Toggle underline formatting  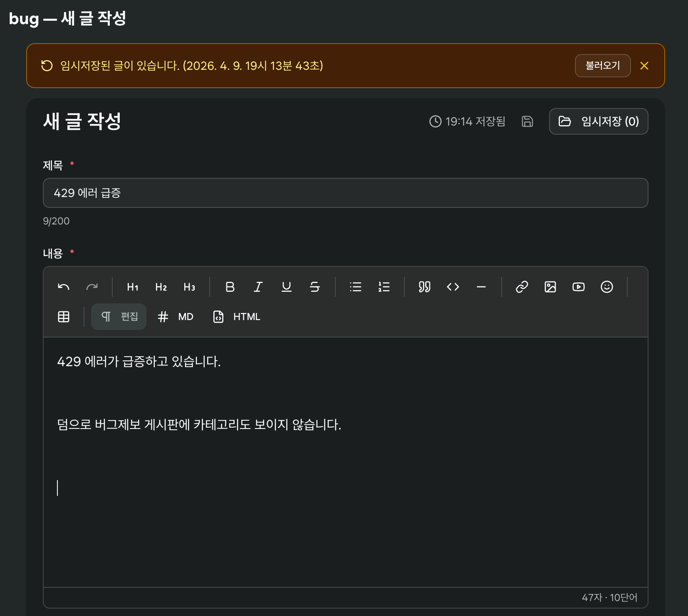pos(287,287)
